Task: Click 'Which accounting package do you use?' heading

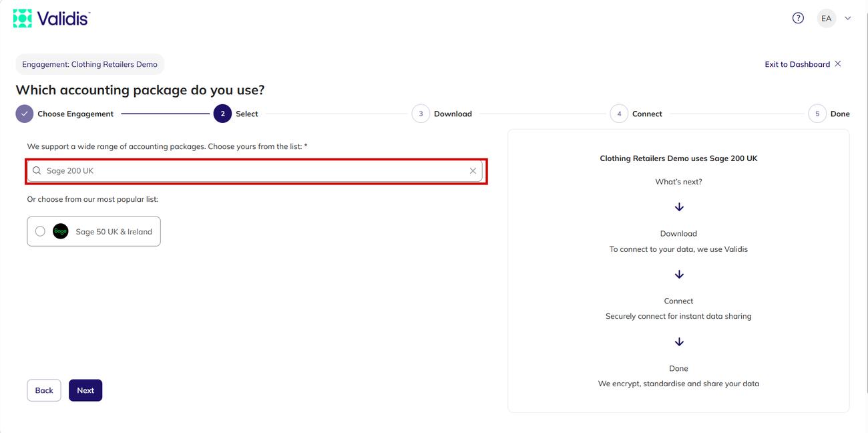Action: [140, 90]
